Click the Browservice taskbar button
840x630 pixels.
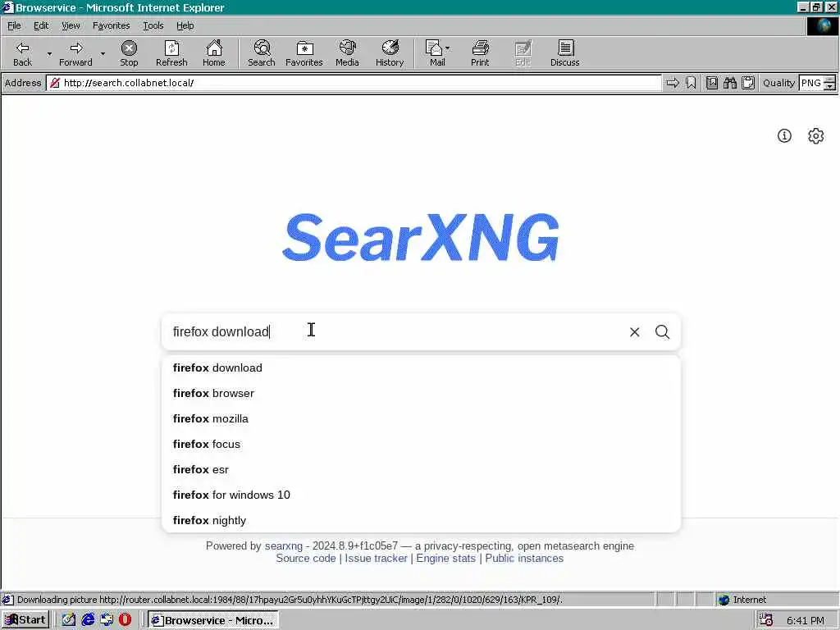[x=213, y=620]
